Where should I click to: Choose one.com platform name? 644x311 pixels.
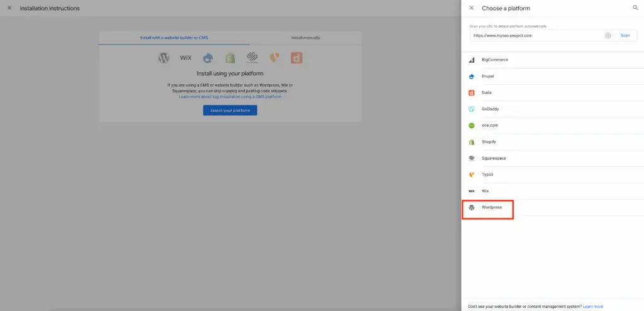pos(490,126)
